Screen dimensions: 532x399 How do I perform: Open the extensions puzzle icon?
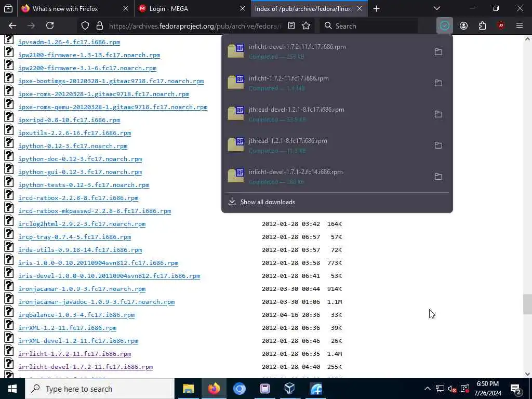click(482, 26)
